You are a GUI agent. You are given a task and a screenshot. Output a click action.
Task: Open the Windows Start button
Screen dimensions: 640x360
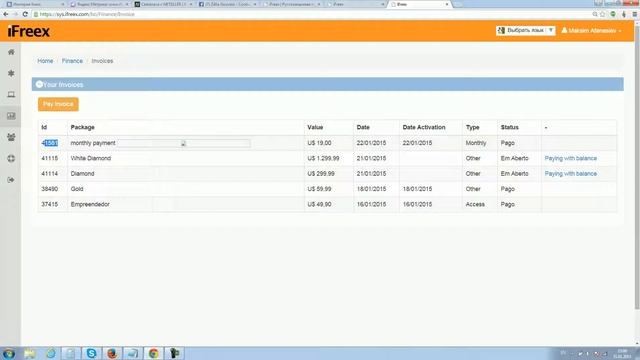click(x=9, y=353)
